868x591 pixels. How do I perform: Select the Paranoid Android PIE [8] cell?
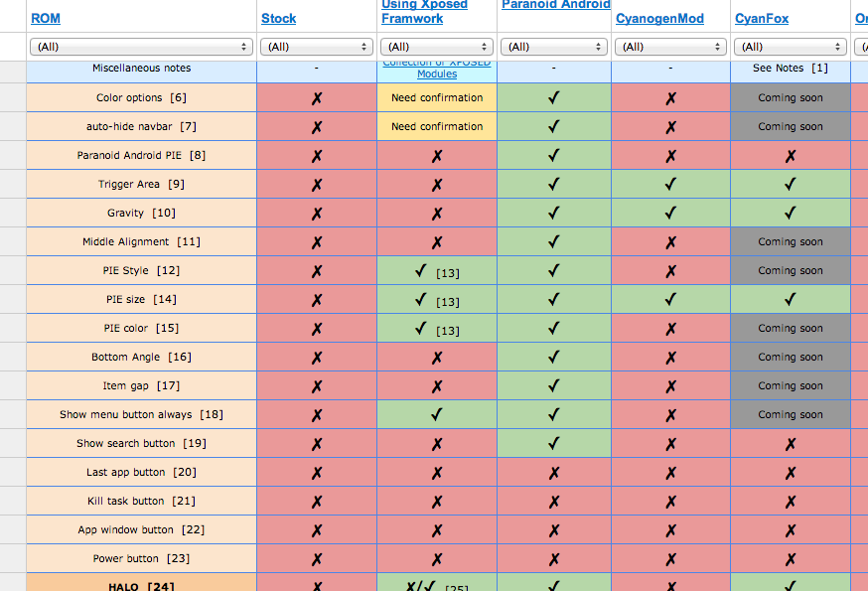(x=141, y=155)
